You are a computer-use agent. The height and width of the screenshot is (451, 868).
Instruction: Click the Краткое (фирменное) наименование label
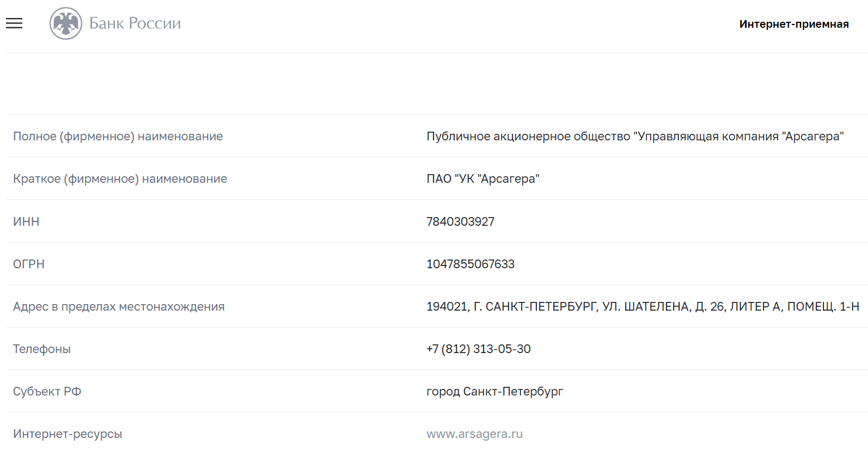tap(120, 179)
